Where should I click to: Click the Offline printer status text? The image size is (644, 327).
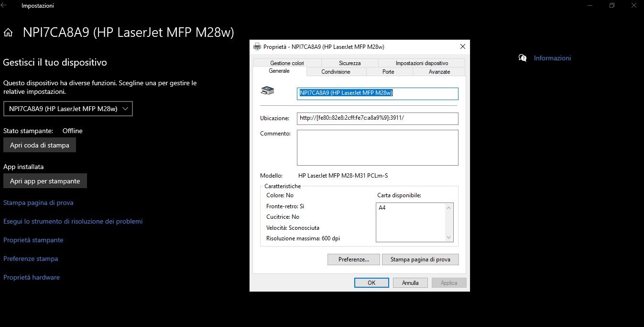[73, 131]
